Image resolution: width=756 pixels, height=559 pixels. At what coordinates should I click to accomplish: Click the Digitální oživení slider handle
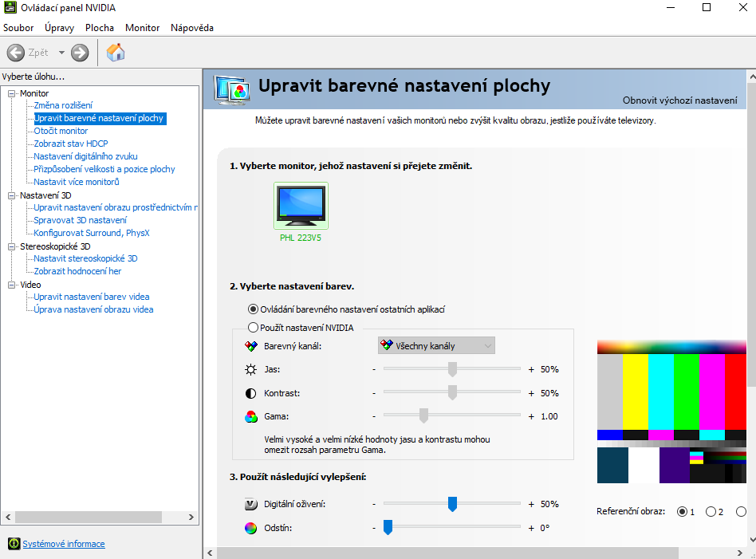coord(452,504)
